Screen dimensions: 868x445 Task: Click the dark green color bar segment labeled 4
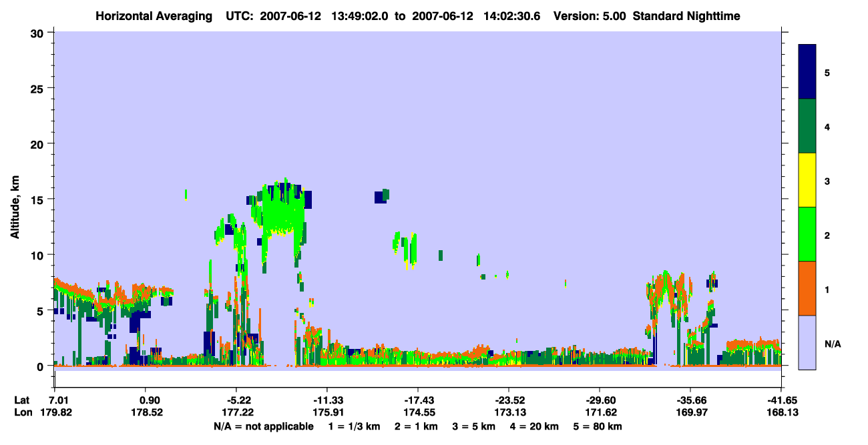(x=807, y=126)
